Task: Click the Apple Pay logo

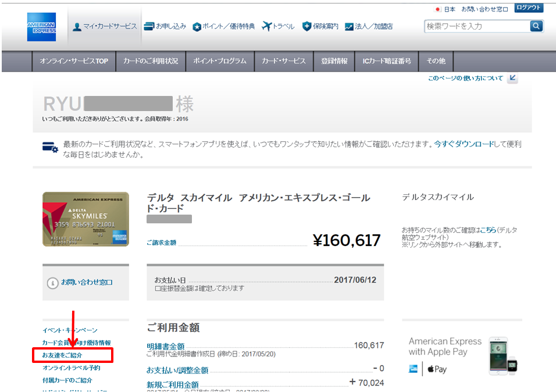Action: (437, 369)
